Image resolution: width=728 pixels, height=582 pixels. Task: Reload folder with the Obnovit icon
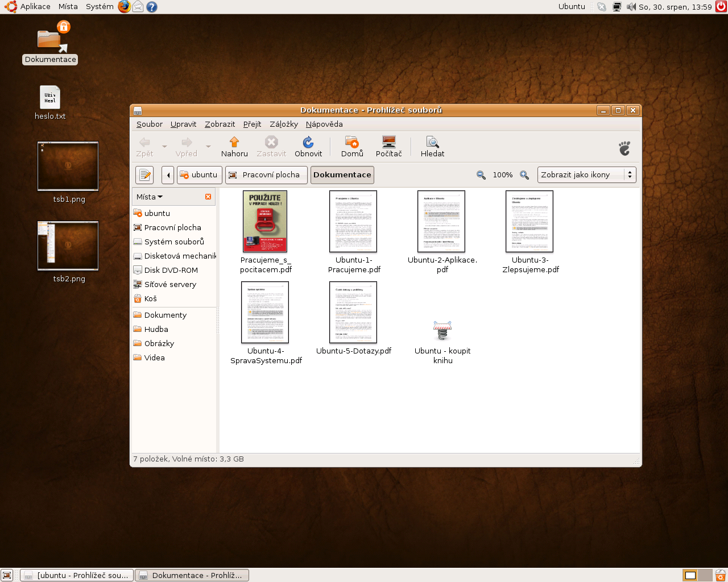point(308,142)
